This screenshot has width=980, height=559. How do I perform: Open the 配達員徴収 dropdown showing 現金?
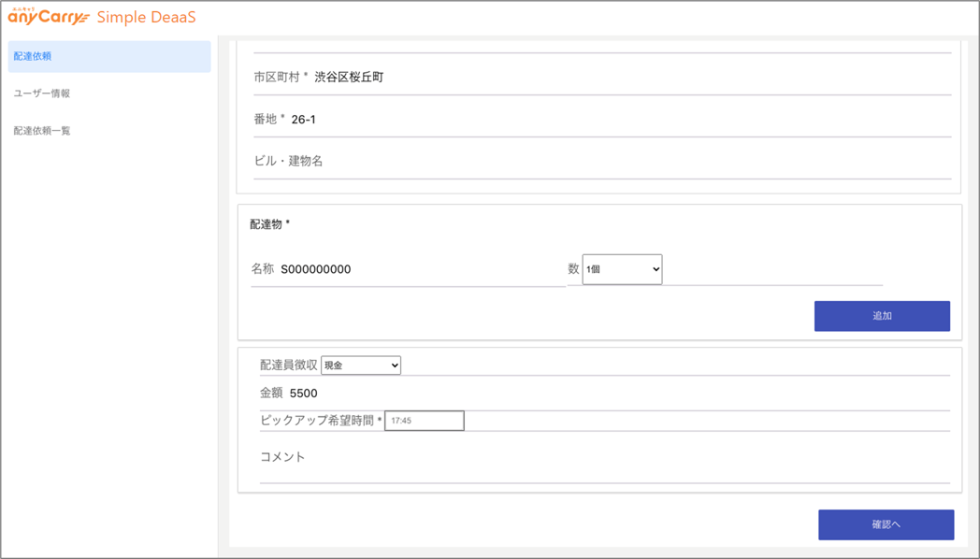tap(361, 365)
